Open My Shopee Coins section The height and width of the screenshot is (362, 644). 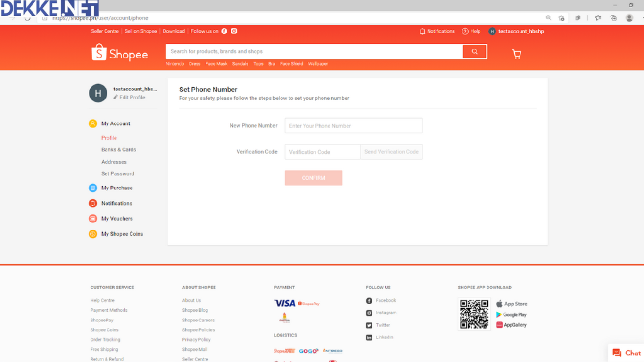tap(122, 234)
